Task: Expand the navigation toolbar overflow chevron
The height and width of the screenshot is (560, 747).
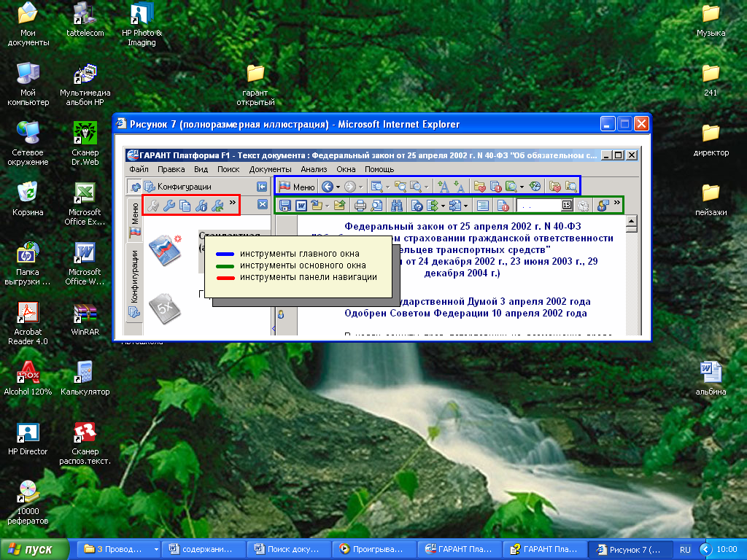Action: point(233,203)
